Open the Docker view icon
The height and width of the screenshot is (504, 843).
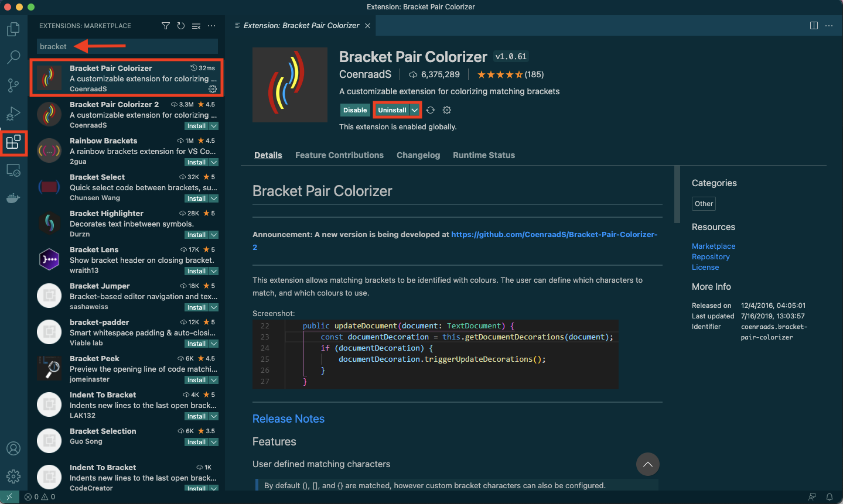[13, 198]
